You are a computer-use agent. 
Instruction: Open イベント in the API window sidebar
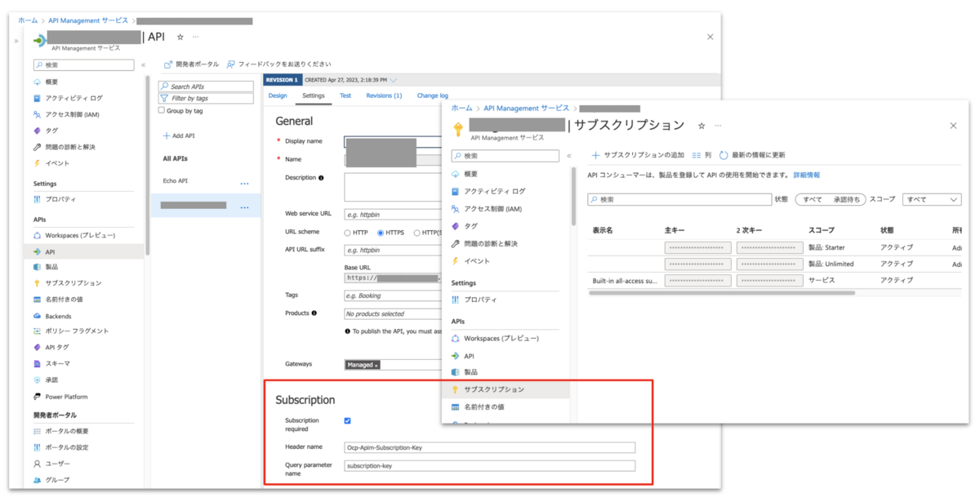coord(57,163)
